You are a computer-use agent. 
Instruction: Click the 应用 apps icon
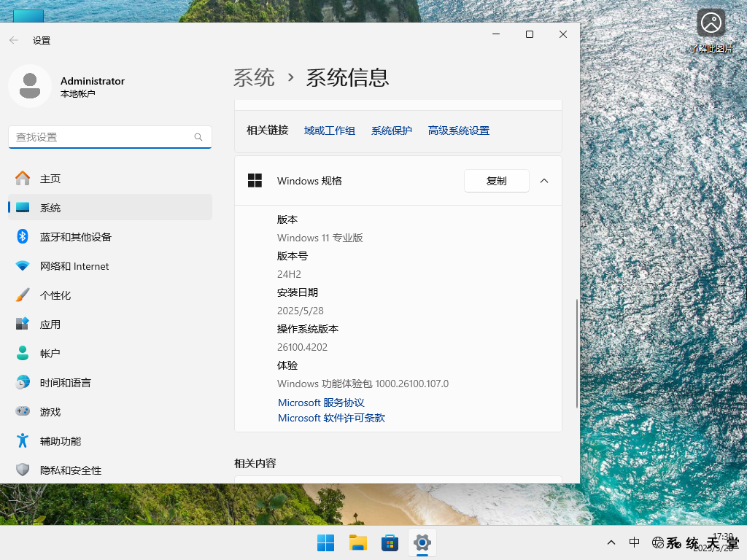(23, 324)
